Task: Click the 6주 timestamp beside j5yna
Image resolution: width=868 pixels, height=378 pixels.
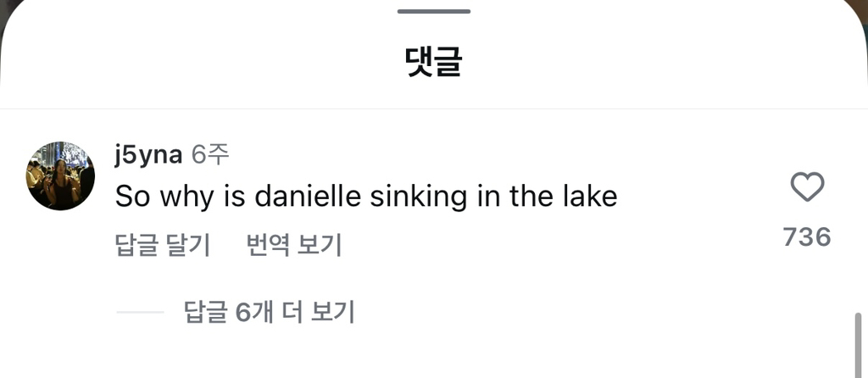Action: pos(210,154)
